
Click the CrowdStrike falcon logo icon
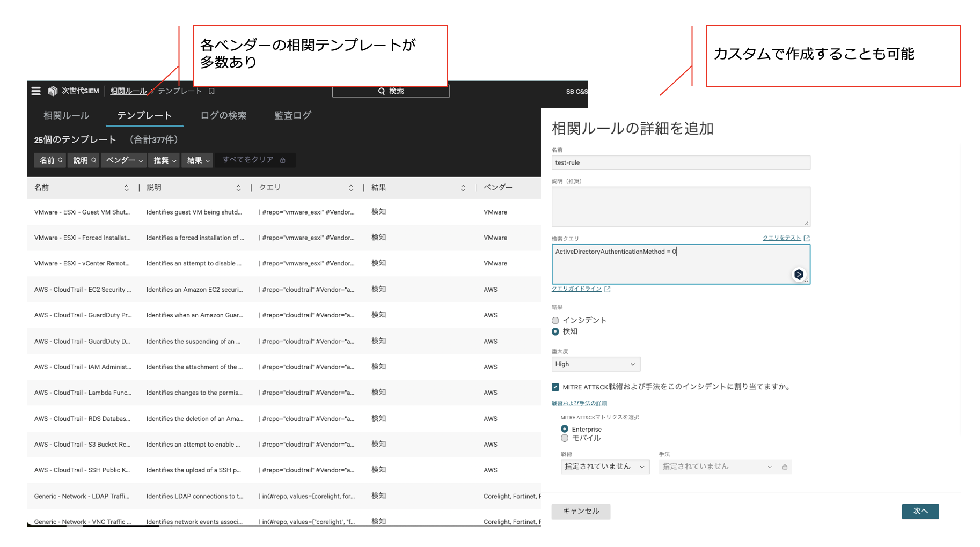click(x=53, y=91)
